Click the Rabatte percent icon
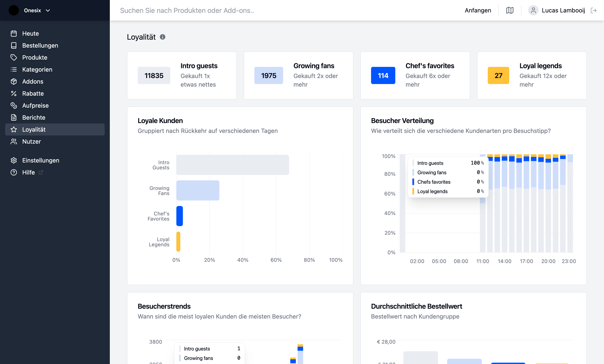This screenshot has height=364, width=604. point(14,93)
